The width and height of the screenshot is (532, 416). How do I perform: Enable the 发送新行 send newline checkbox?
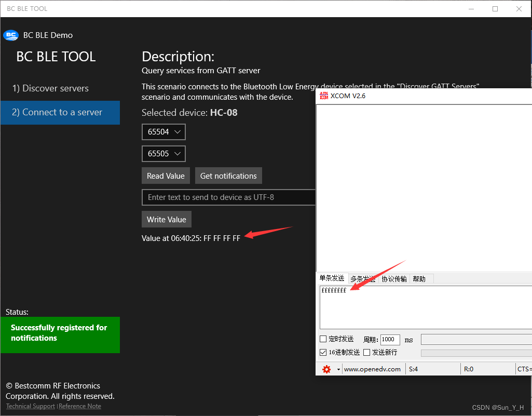click(366, 352)
